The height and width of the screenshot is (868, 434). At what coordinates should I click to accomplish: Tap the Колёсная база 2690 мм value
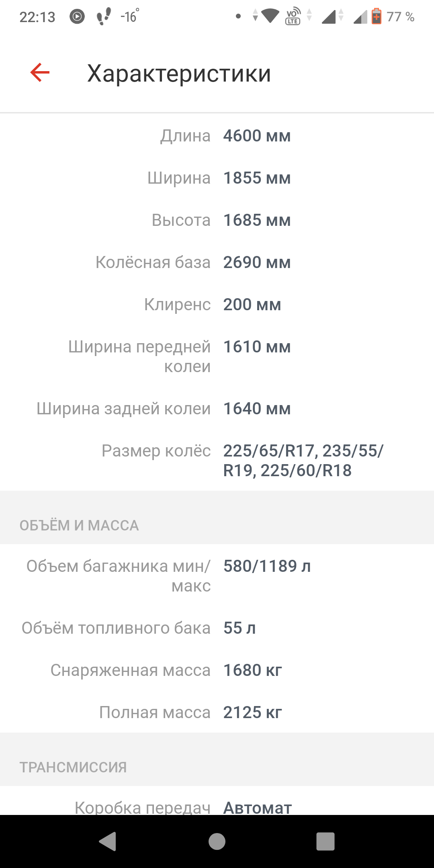tap(257, 262)
